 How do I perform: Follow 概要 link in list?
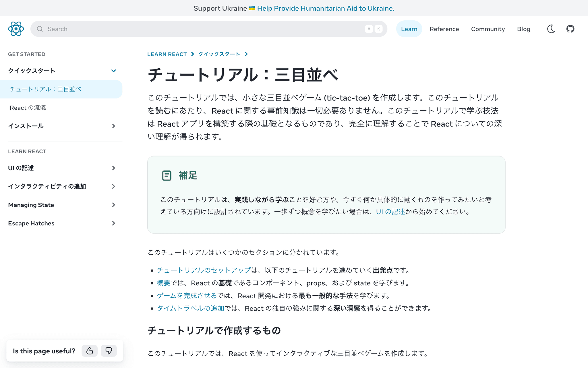(x=164, y=283)
